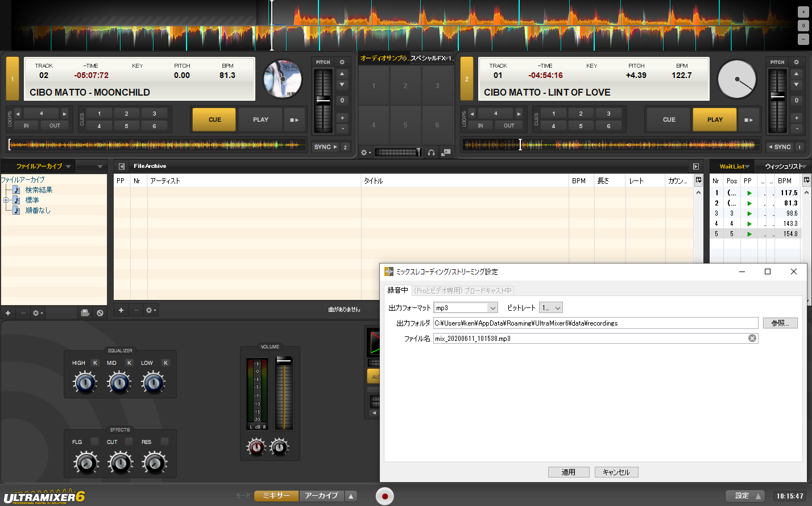Click the 参照 browse button

click(x=780, y=323)
